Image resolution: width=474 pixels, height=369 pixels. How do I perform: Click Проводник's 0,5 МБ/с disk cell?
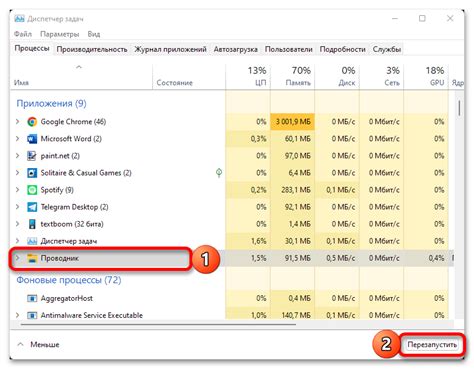[337, 258]
